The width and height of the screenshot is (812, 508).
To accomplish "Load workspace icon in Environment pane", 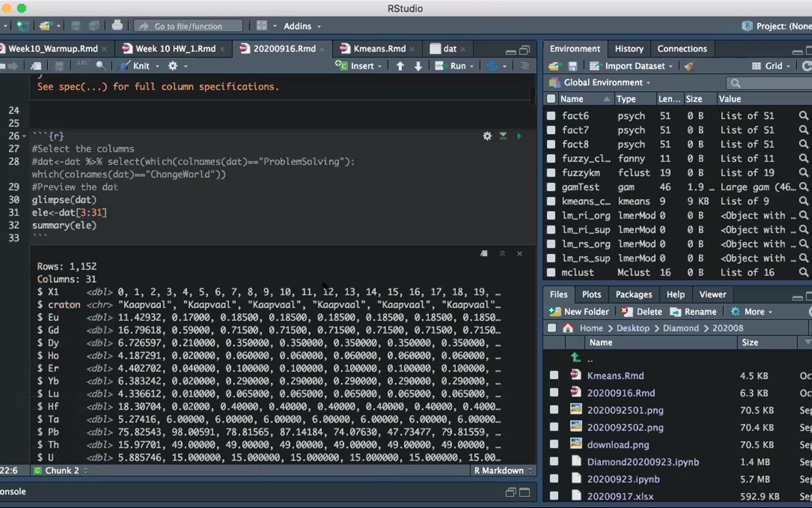I will pyautogui.click(x=554, y=66).
